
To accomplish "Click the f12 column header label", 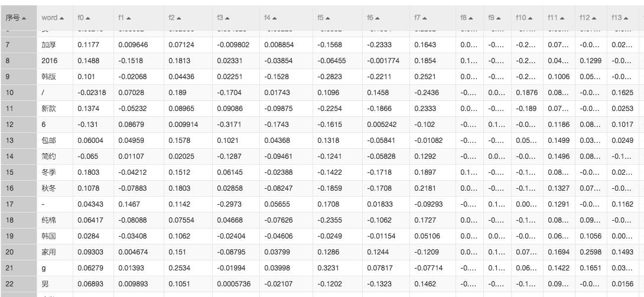I will coord(584,18).
